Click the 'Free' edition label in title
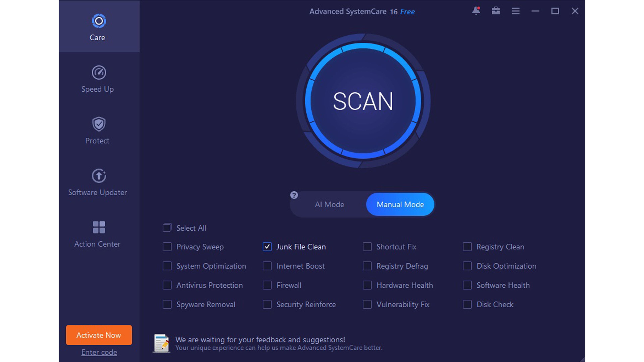 coord(407,12)
